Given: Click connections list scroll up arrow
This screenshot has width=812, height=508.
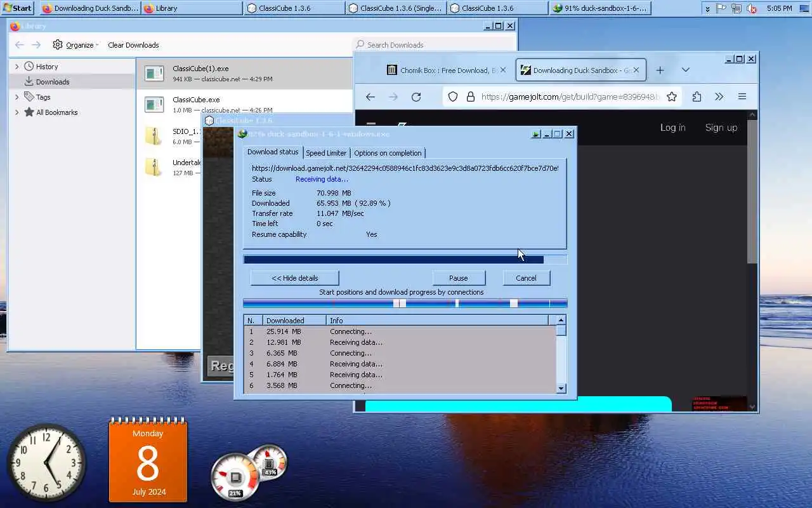Looking at the screenshot, I should tap(561, 320).
